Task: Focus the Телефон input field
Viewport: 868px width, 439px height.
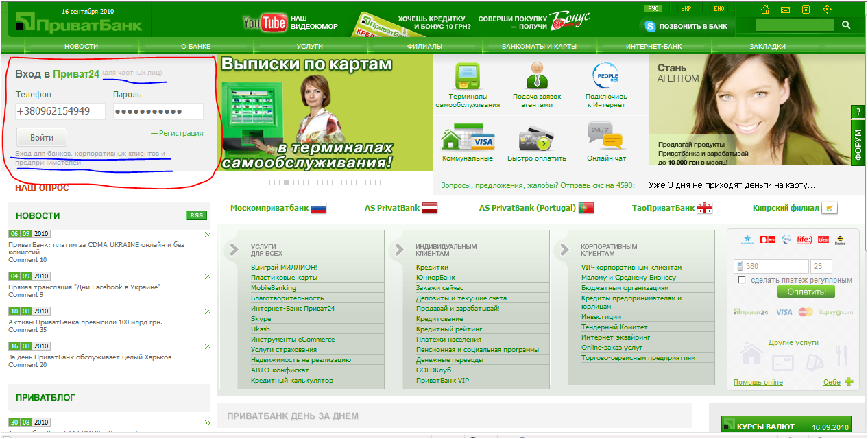Action: 60,111
